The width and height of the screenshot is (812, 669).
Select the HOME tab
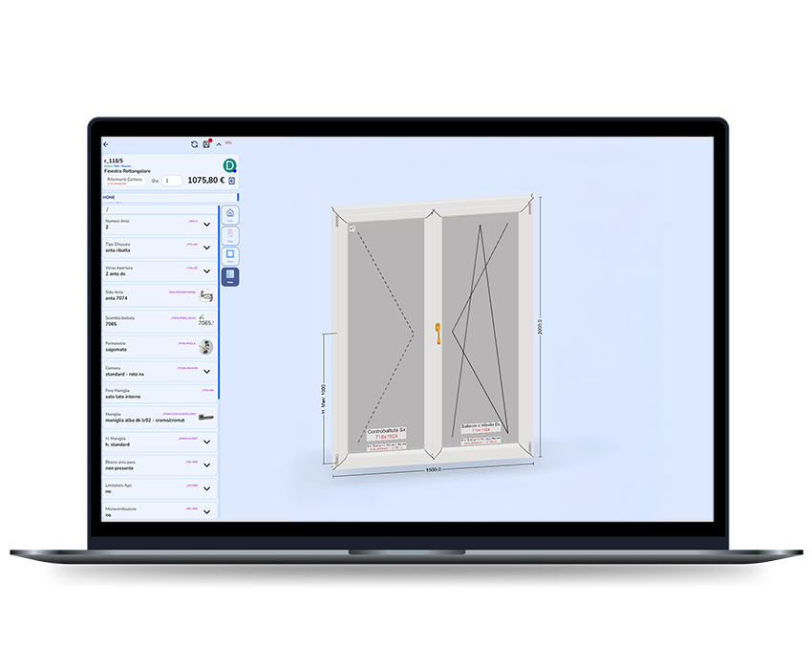(x=109, y=198)
